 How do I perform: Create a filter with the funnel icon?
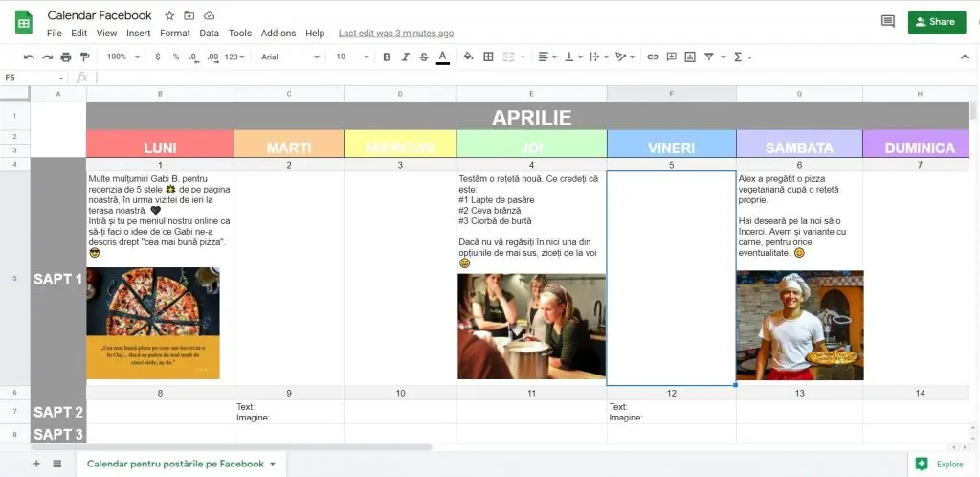(709, 57)
